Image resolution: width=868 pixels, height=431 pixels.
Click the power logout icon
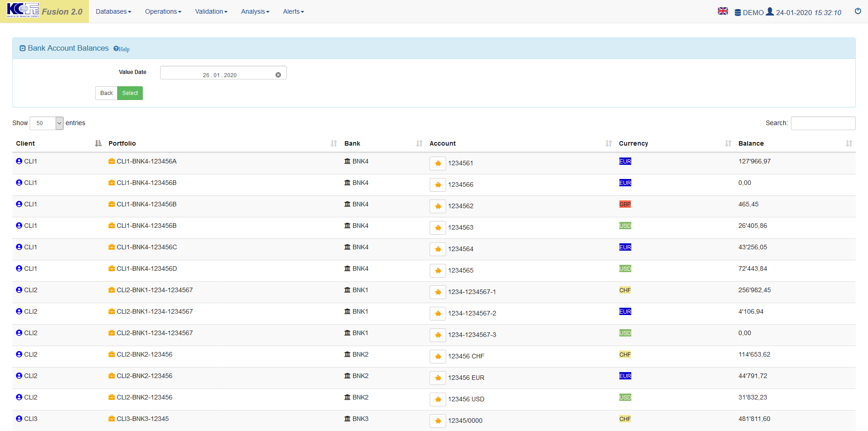tap(858, 11)
